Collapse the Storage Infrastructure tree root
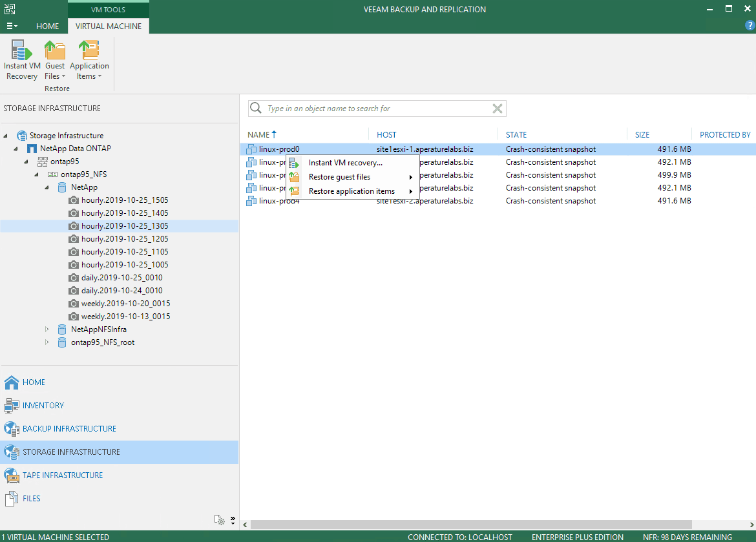 point(6,136)
